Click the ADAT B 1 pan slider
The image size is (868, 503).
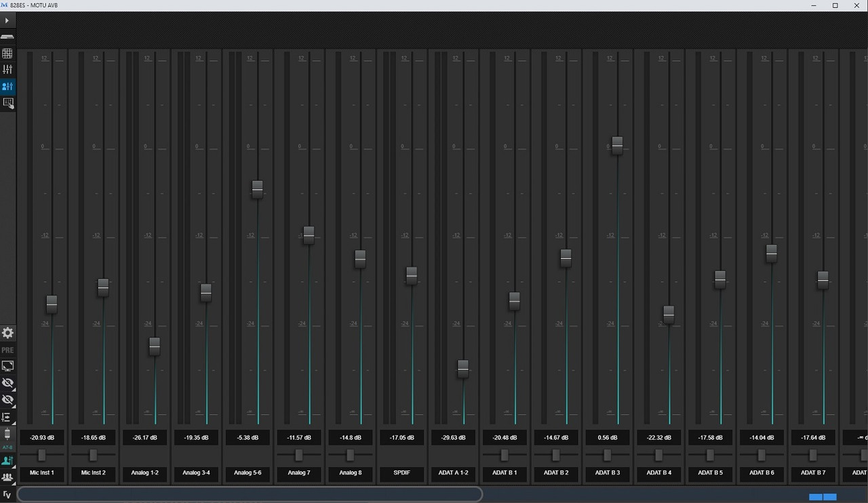tap(505, 455)
